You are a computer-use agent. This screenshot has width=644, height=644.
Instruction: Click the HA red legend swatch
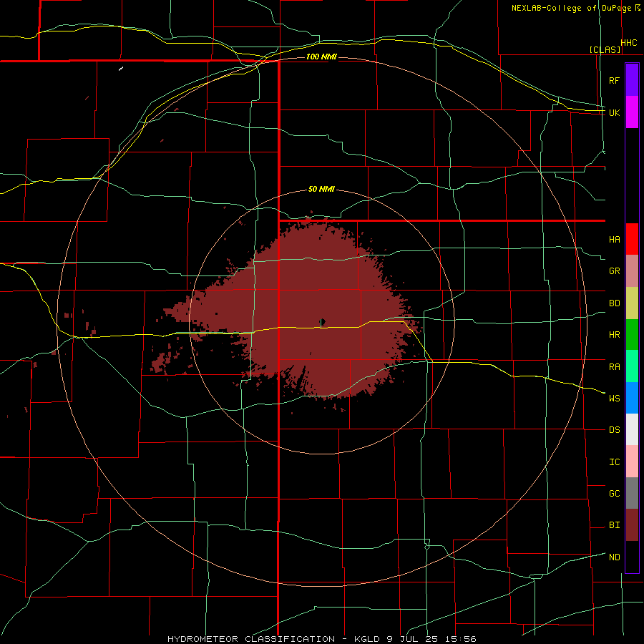click(632, 239)
